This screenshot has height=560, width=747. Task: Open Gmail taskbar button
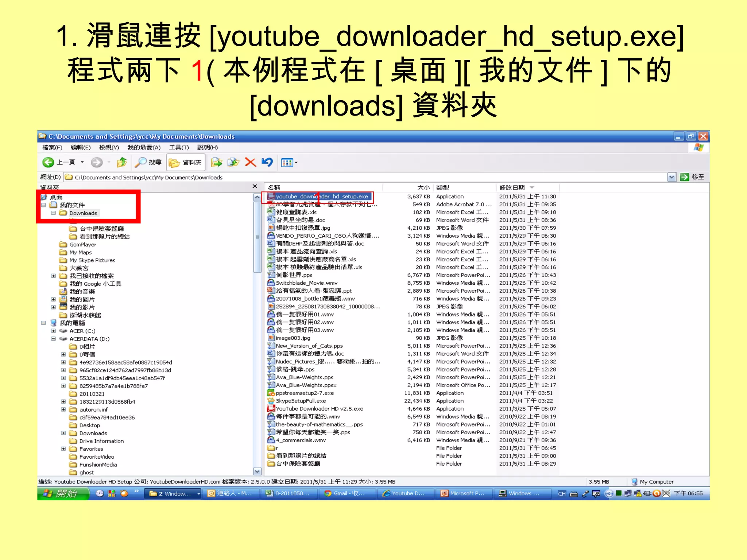[x=348, y=494]
